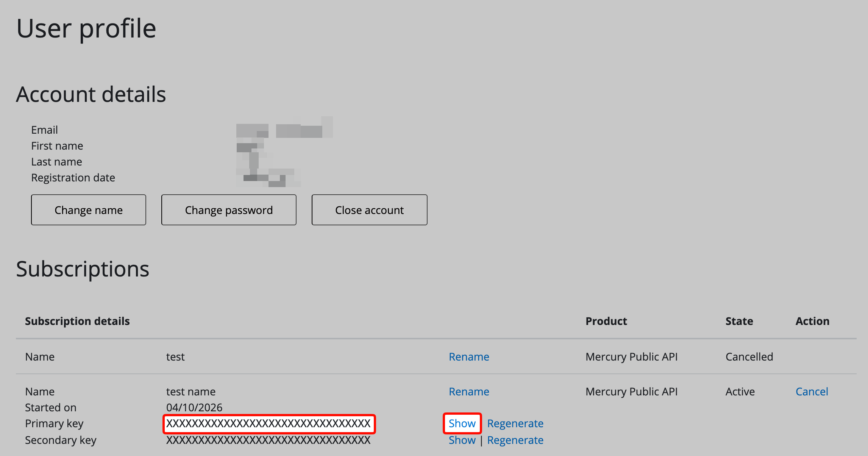Click the masked primary key value
Viewport: 868px width, 456px height.
tap(269, 423)
